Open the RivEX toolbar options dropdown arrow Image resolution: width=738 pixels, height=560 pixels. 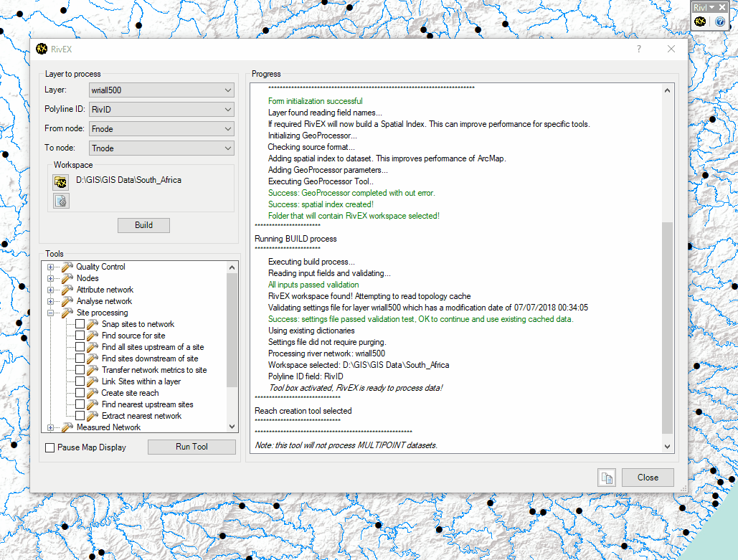[711, 7]
